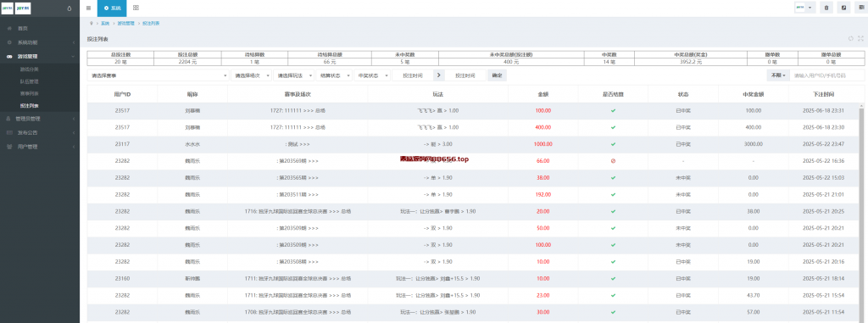Click the gamepad icon beside 游戏管理
The width and height of the screenshot is (868, 323).
[9, 57]
